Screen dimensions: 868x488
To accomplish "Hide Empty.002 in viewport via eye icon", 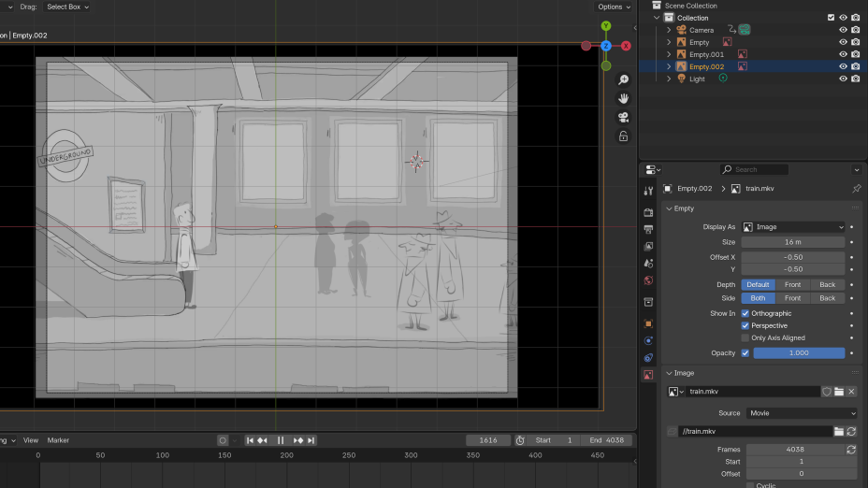I will coord(843,66).
